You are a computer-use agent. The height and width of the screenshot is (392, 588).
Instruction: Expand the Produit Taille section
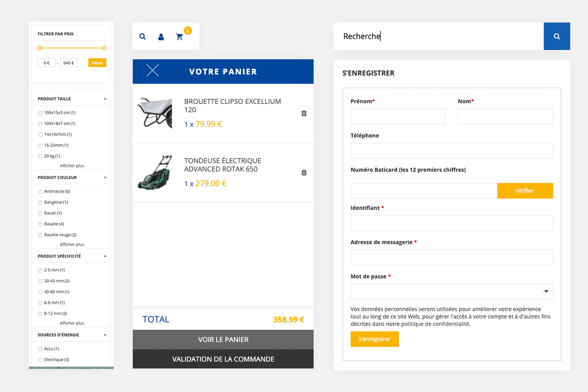[105, 99]
